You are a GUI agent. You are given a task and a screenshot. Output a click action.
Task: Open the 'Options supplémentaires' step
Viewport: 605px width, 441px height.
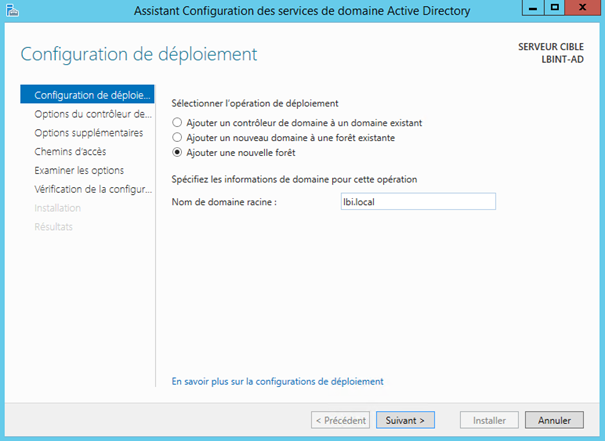[x=88, y=133]
